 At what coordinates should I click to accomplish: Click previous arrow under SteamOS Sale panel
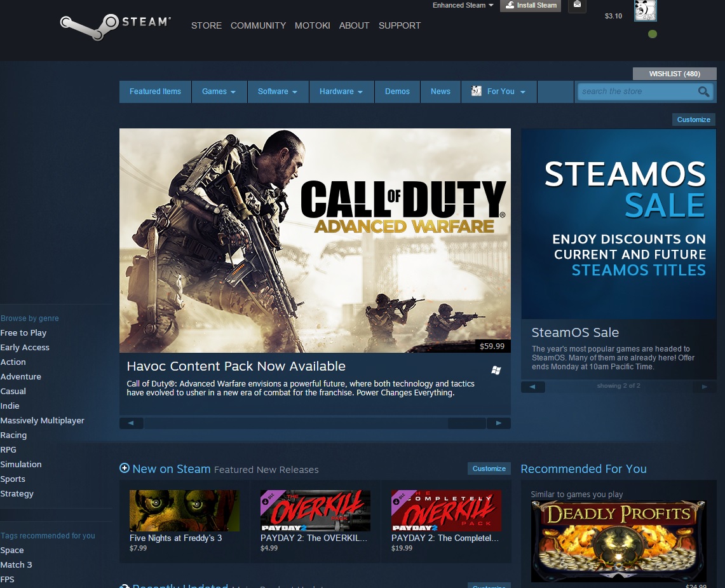tap(532, 386)
